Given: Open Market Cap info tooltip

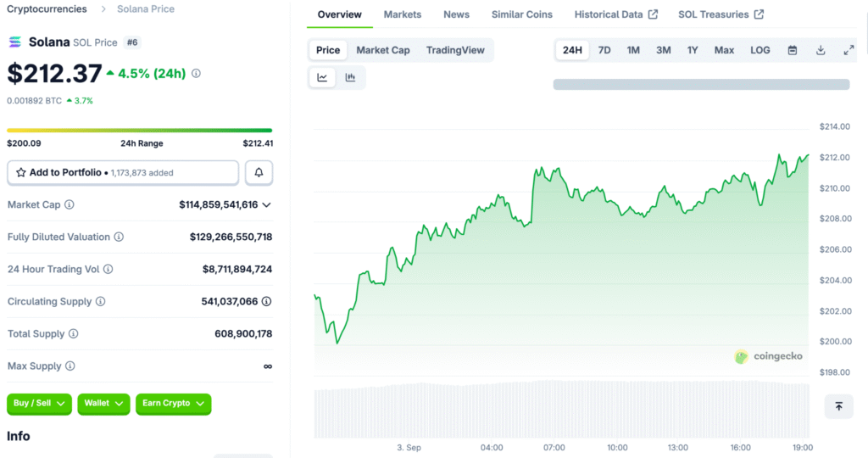Looking at the screenshot, I should [x=70, y=205].
